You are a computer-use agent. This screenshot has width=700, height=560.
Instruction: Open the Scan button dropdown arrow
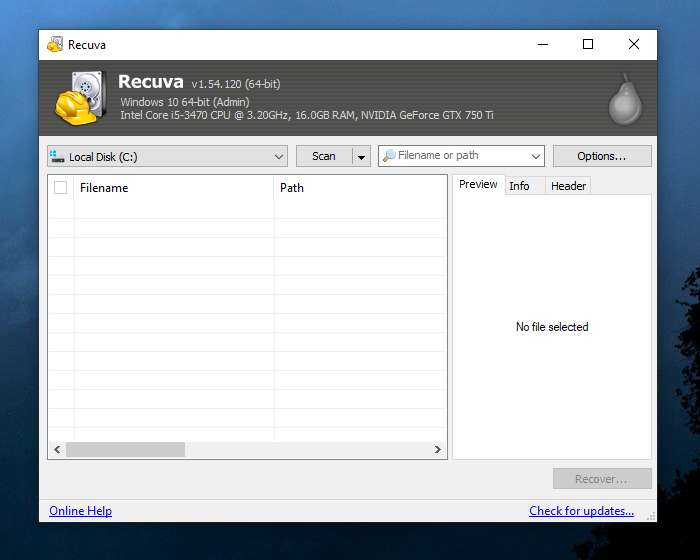tap(361, 156)
